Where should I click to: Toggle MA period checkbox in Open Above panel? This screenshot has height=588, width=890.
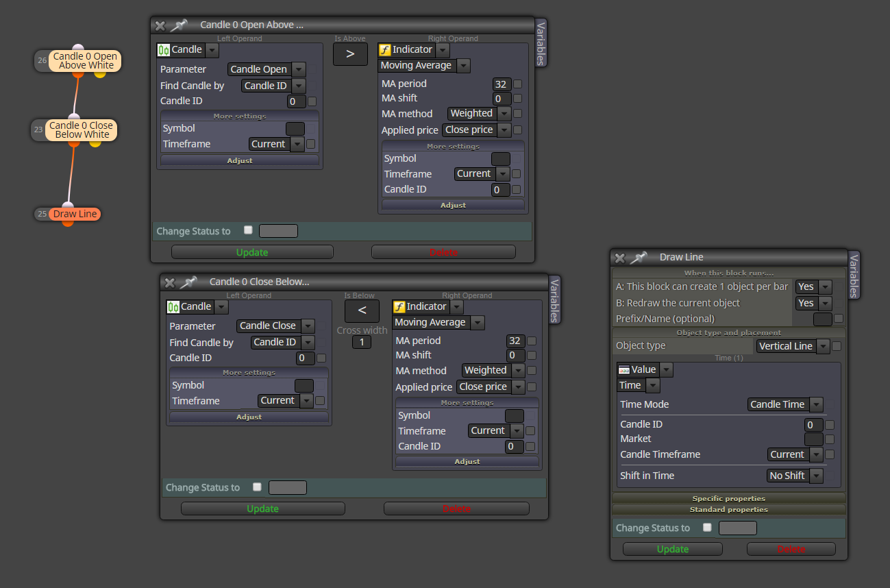[518, 84]
